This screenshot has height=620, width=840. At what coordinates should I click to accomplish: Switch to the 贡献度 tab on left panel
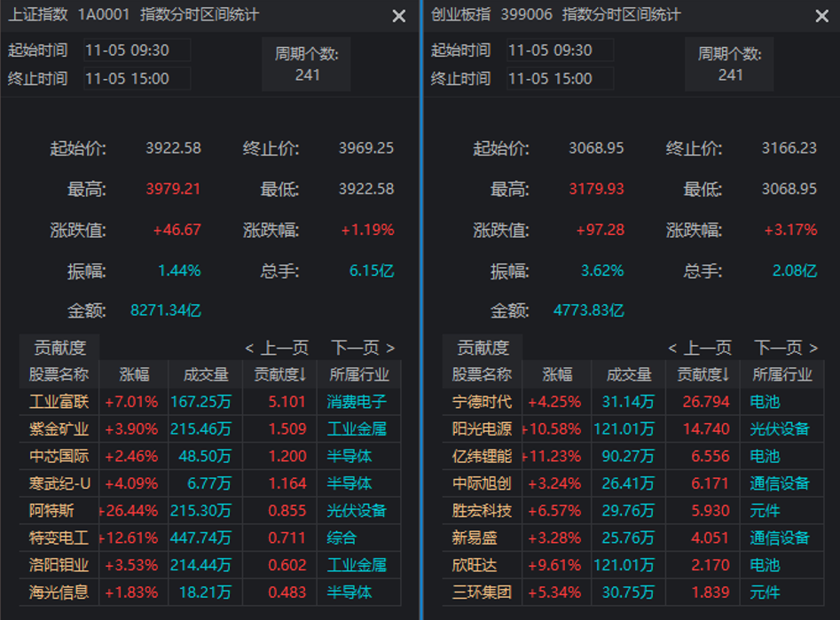61,348
